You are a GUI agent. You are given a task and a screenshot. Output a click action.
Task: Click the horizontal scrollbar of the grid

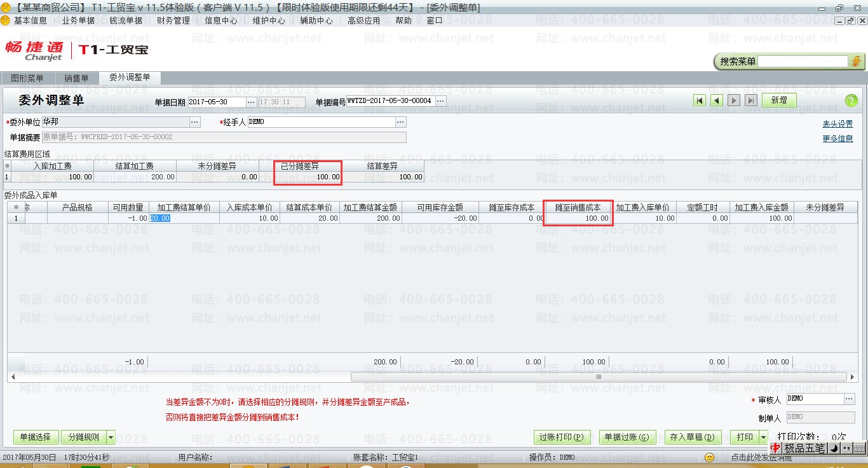click(597, 377)
